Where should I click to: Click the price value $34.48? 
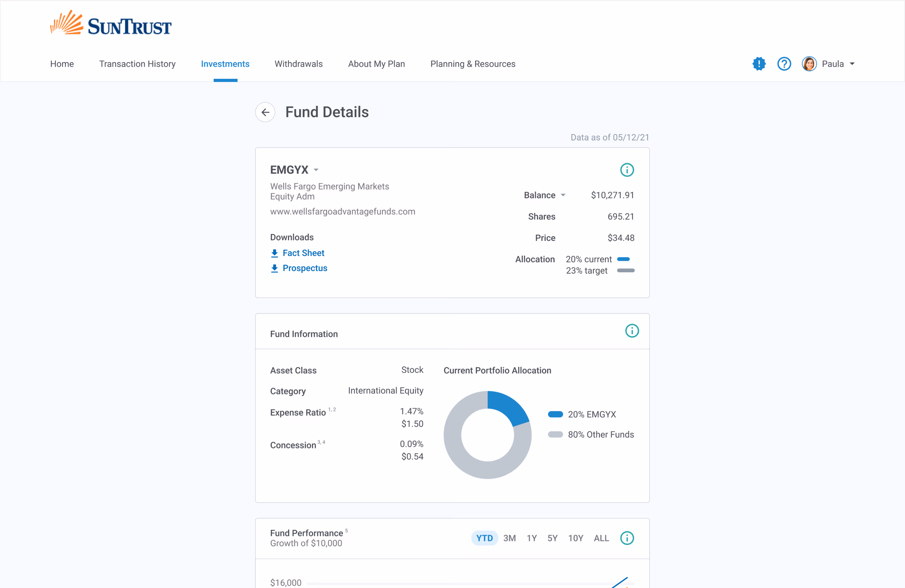click(x=621, y=238)
